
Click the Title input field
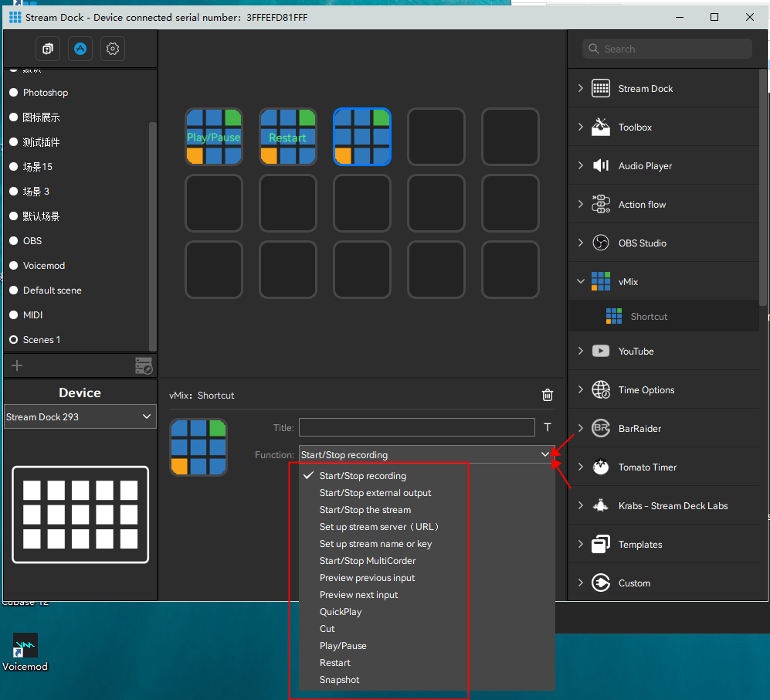(x=417, y=427)
